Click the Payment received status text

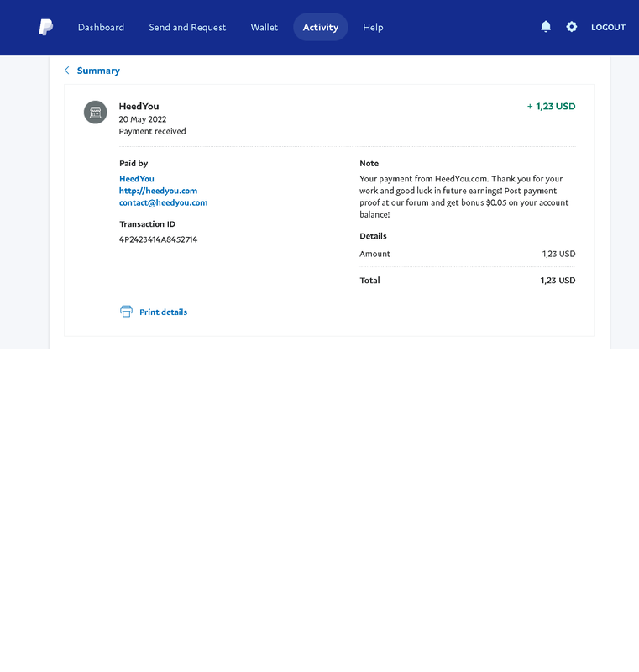(x=153, y=131)
